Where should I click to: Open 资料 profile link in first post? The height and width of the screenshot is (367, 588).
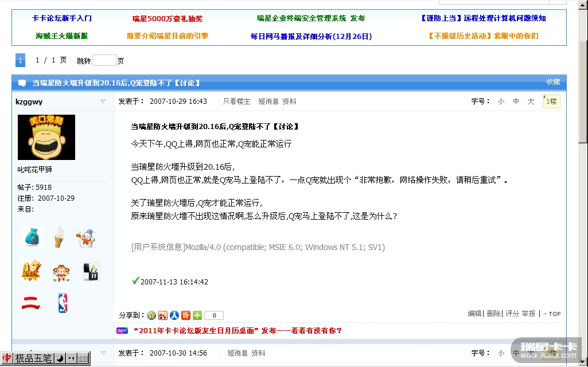[289, 101]
